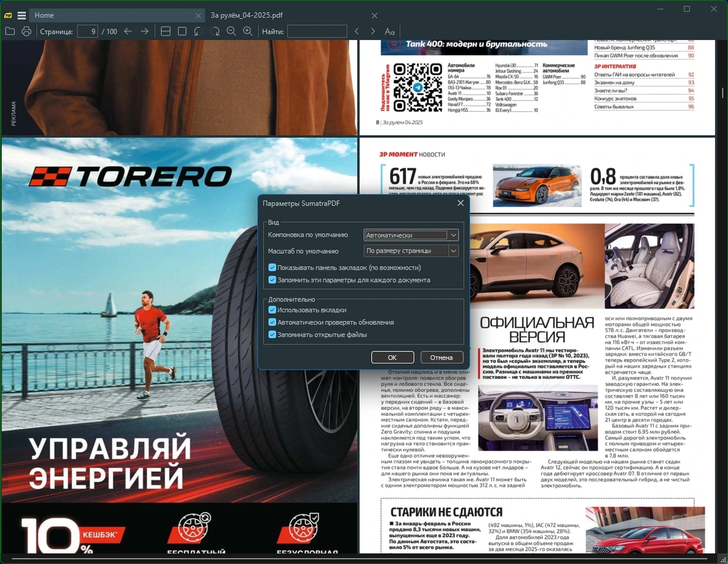This screenshot has width=728, height=564.
Task: Click the Найти search field
Action: tap(317, 31)
